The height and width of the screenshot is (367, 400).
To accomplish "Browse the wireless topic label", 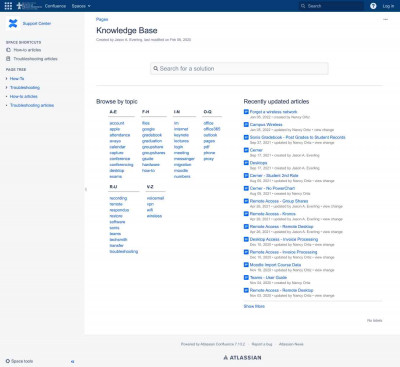I will 154,216.
